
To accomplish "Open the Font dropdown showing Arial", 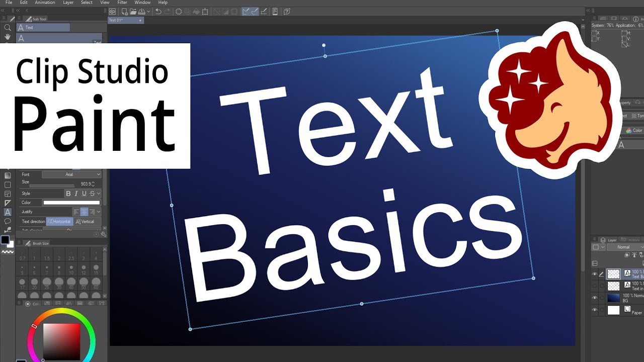I will pyautogui.click(x=71, y=174).
